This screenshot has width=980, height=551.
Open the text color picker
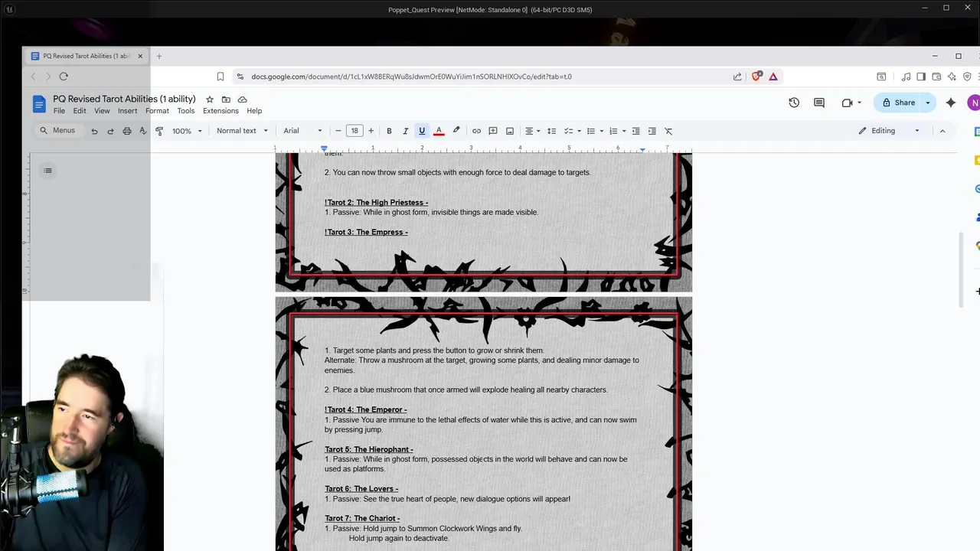(439, 131)
